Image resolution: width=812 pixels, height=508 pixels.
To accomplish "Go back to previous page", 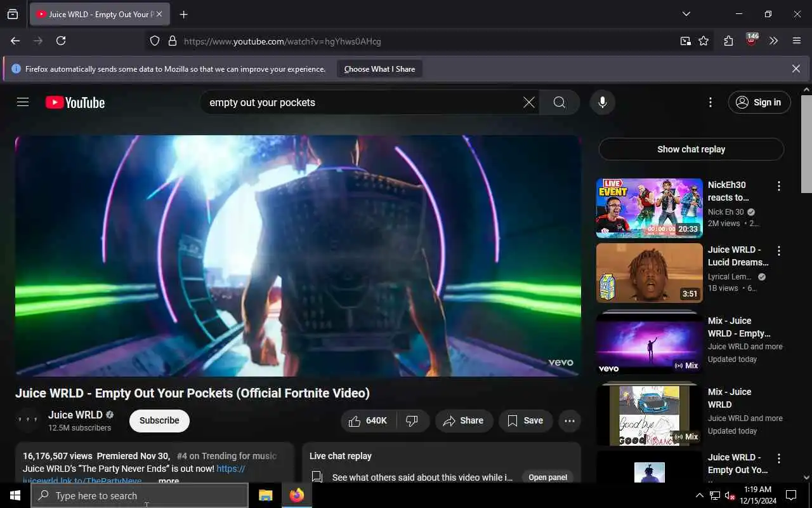I will click(15, 41).
